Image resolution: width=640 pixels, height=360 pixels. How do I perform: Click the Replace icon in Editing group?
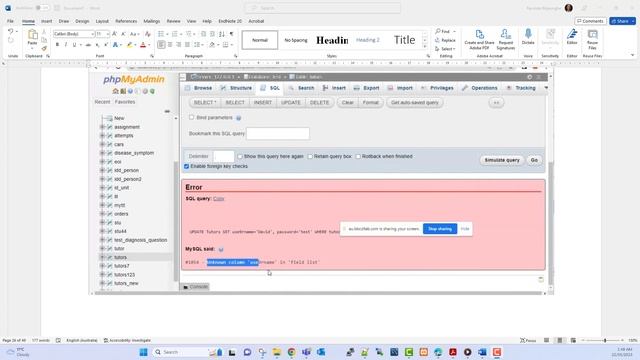pyautogui.click(x=445, y=40)
